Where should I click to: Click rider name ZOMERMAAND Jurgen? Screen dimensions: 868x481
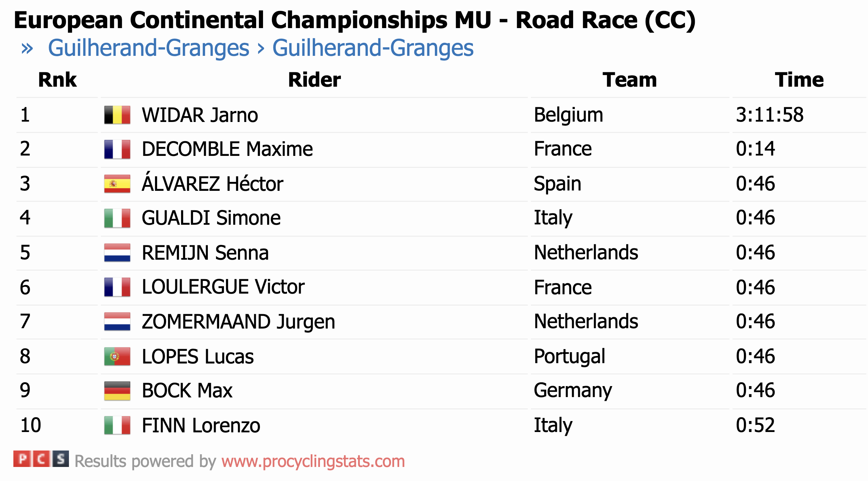(x=238, y=322)
